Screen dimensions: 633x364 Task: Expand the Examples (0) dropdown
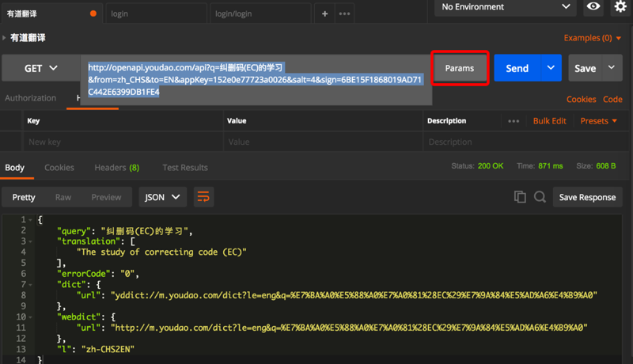point(592,38)
